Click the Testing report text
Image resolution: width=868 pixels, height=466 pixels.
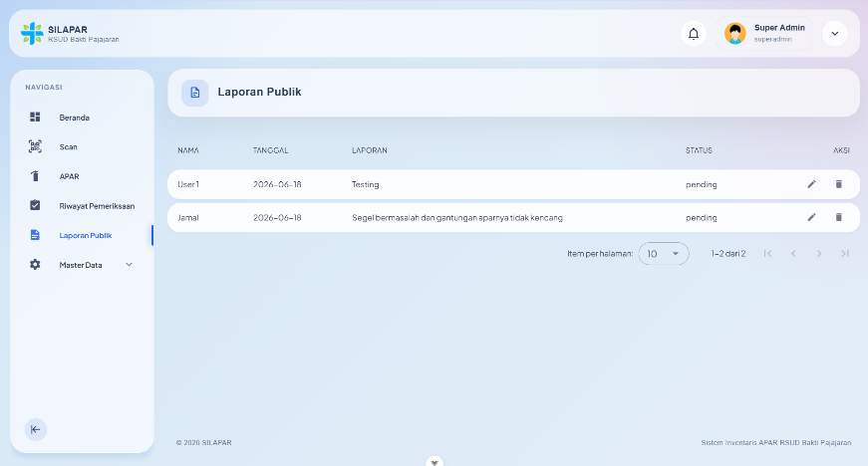pyautogui.click(x=366, y=184)
